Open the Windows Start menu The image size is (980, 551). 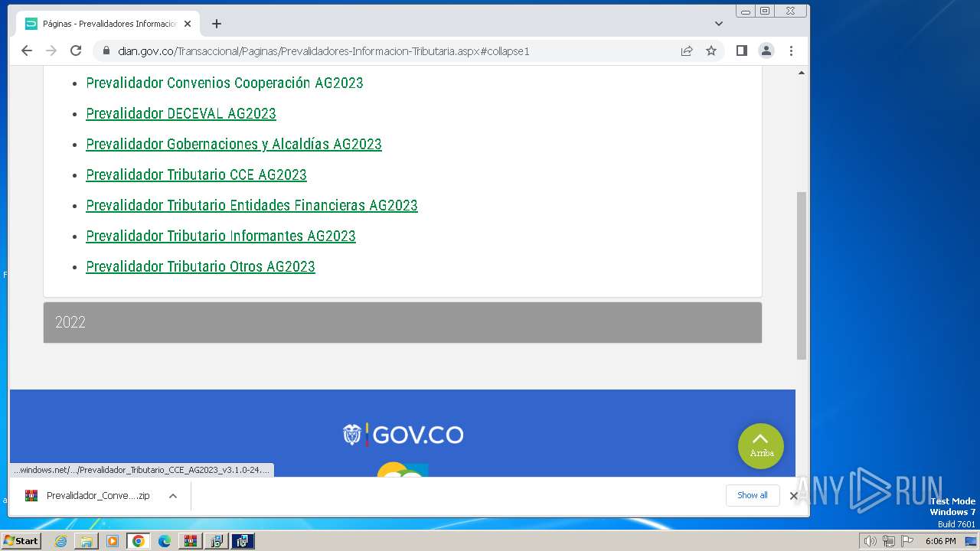pyautogui.click(x=21, y=541)
